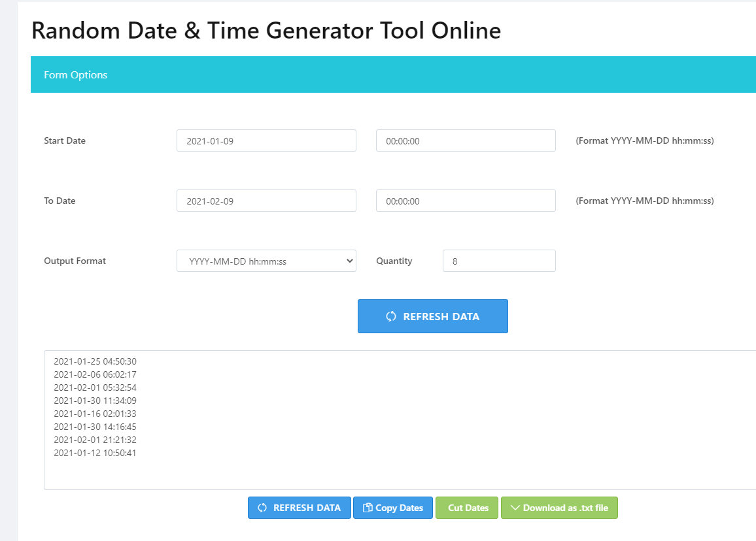
Task: Click the generated line 2021-01-25 04:50:30
Action: pyautogui.click(x=95, y=361)
